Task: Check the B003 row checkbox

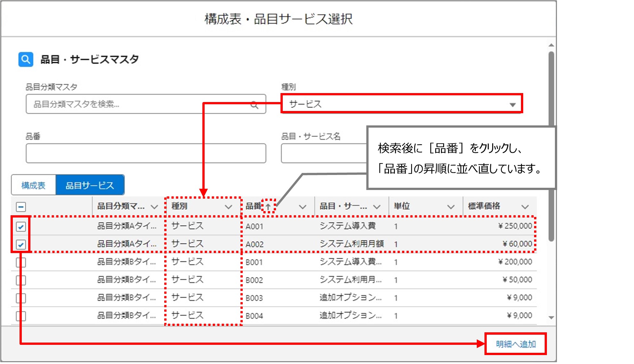Action: 21,298
